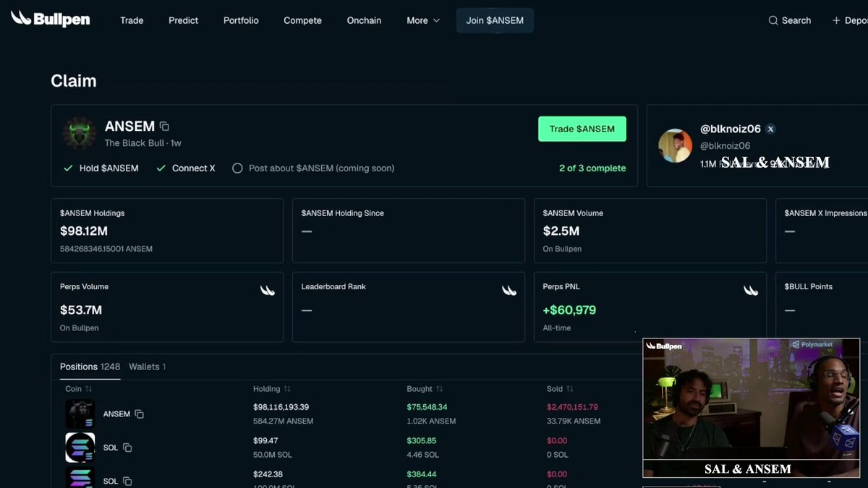The width and height of the screenshot is (868, 488).
Task: Open the Predict menu item
Action: coord(183,20)
